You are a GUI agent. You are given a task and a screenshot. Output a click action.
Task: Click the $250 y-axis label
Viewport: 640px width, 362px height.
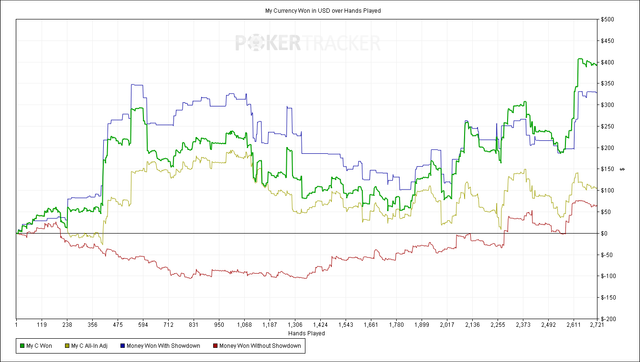(607, 127)
